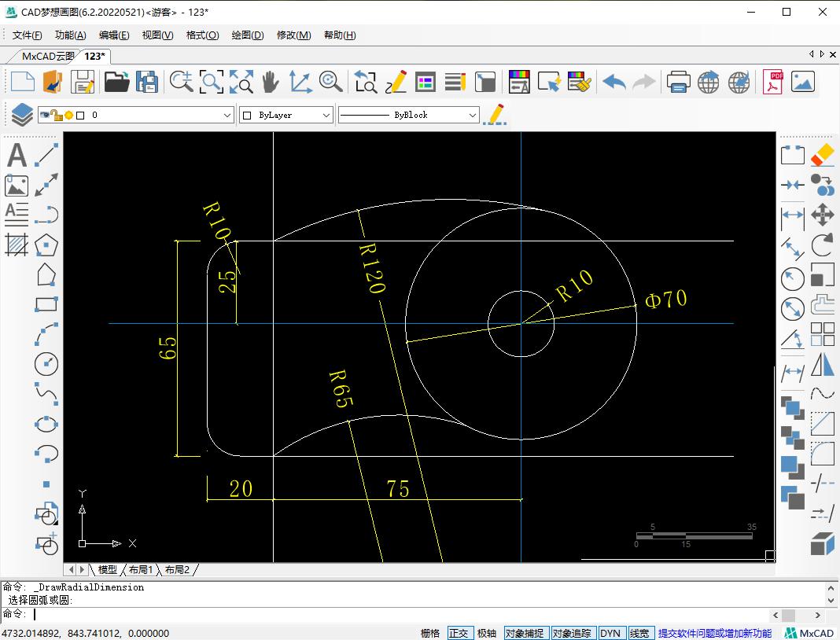Click the Eraser tool icon
Image resolution: width=840 pixels, height=640 pixels.
[822, 155]
